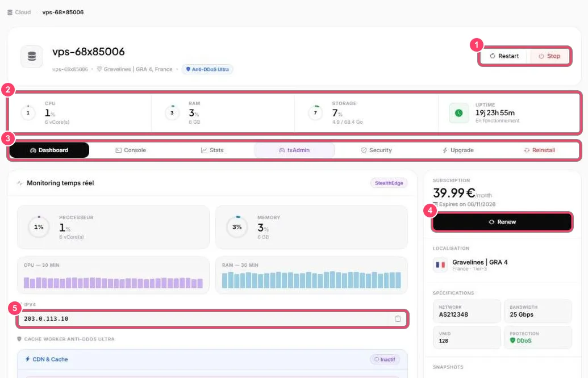
Task: Copy the IPv4 address with clipboard icon
Action: 398,319
